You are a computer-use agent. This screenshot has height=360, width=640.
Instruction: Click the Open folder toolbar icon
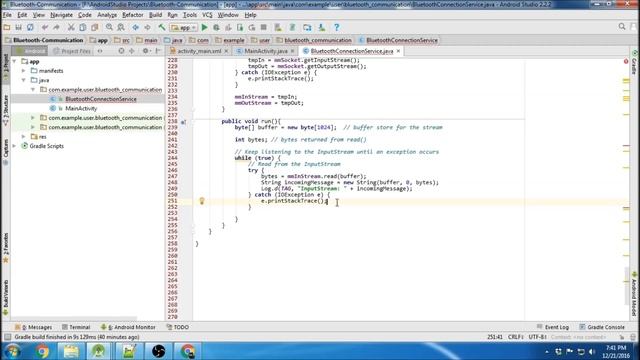(7, 27)
